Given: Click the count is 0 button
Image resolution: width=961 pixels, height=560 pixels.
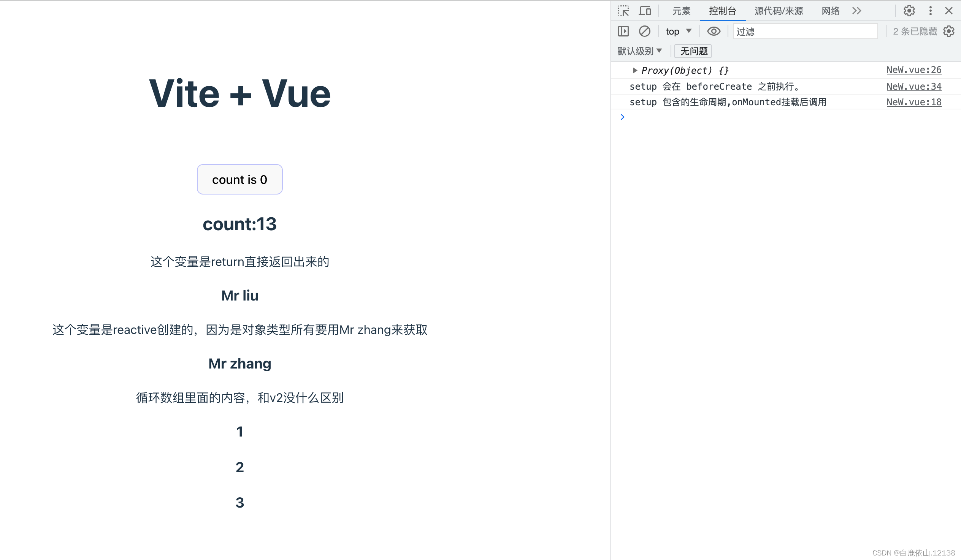Looking at the screenshot, I should click(x=239, y=180).
